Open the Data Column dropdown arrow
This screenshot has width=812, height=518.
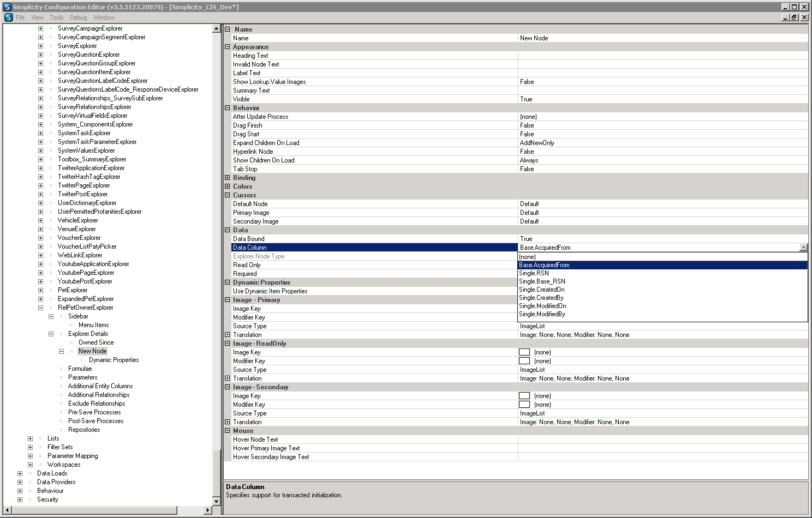(803, 248)
